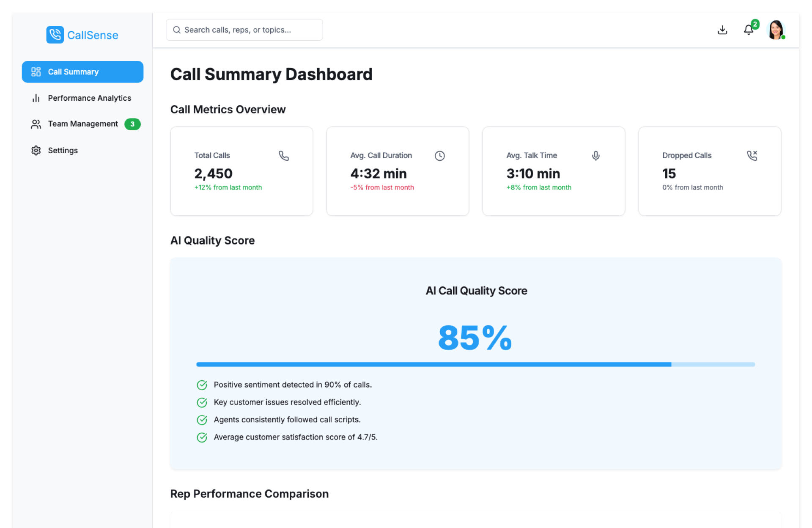
Task: Click the CallSense phone logo icon
Action: point(55,35)
